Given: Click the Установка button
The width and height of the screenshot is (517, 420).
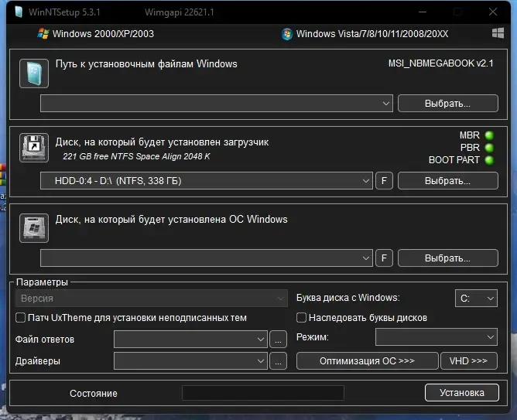Looking at the screenshot, I should pyautogui.click(x=462, y=393).
